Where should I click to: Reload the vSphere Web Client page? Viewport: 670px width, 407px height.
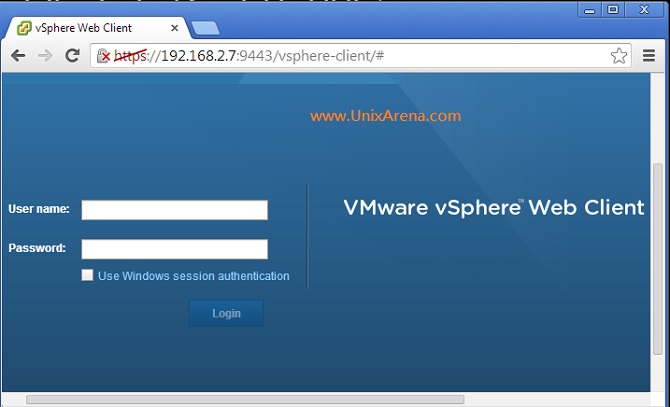point(72,55)
